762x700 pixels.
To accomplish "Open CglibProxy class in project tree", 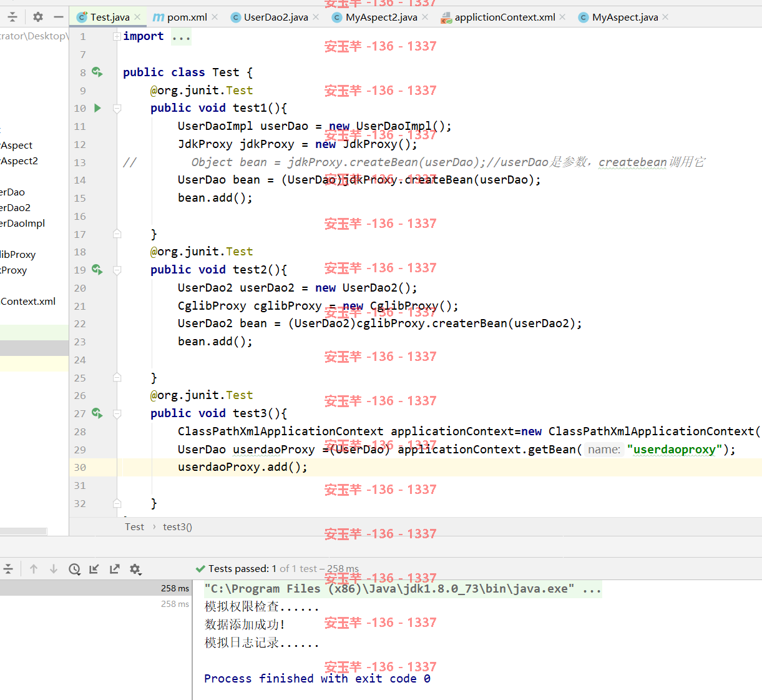I will [17, 254].
